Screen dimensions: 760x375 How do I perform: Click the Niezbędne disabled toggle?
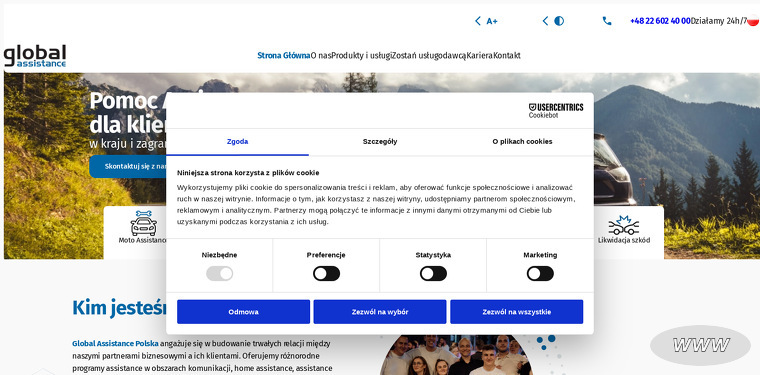click(x=220, y=273)
